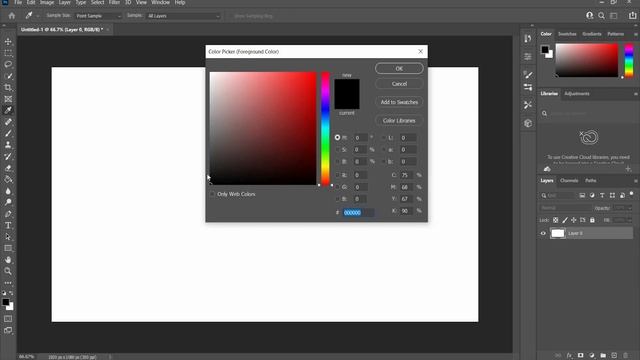
Task: Select the Lasso tool
Action: tap(8, 64)
